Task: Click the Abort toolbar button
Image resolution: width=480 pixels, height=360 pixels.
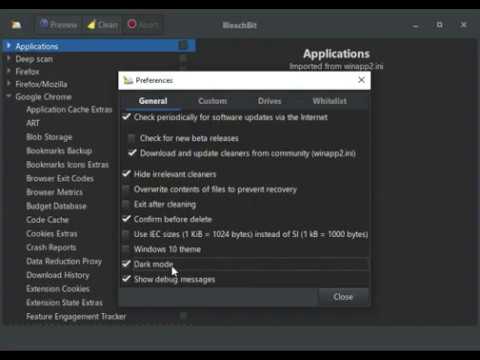Action: (143, 25)
